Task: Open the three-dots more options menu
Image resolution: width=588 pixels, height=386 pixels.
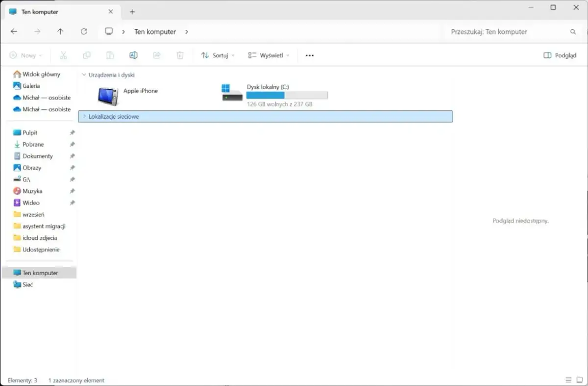Action: tap(309, 55)
